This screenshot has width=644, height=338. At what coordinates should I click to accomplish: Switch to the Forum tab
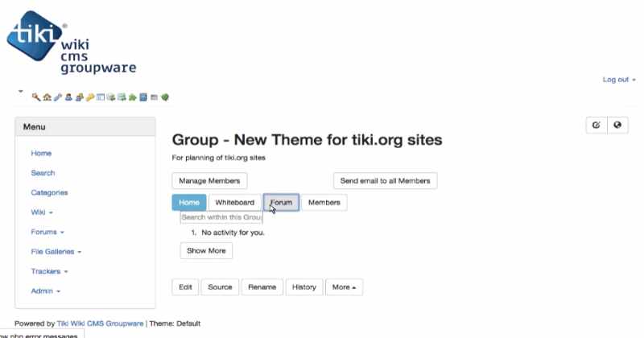click(x=281, y=203)
